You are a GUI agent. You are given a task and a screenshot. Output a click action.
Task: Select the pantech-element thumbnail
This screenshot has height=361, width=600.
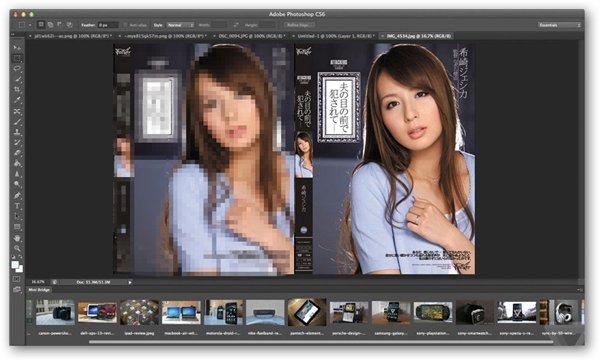click(307, 312)
